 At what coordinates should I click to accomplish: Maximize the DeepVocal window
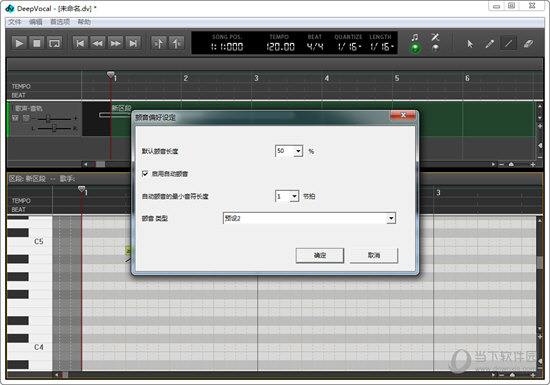511,6
